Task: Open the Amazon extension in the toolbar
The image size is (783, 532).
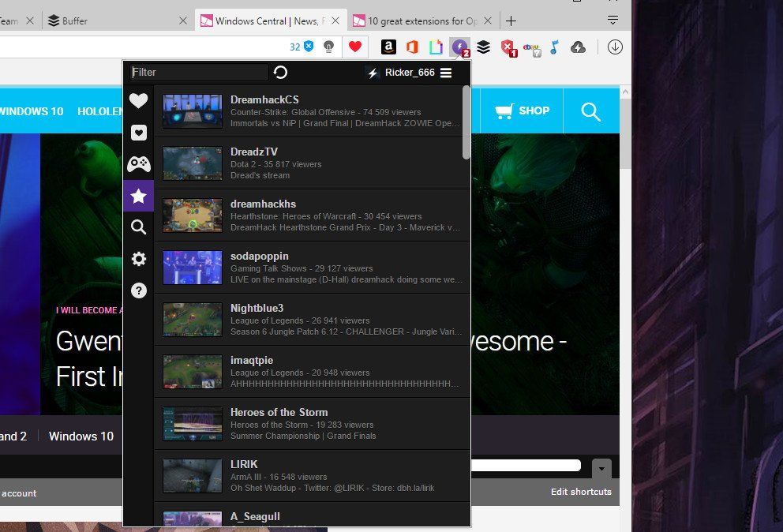Action: pyautogui.click(x=388, y=47)
